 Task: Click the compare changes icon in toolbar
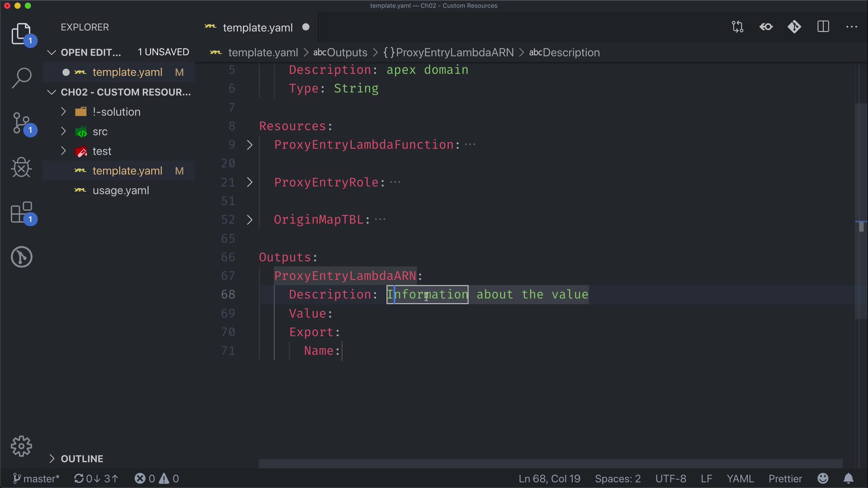tap(737, 27)
